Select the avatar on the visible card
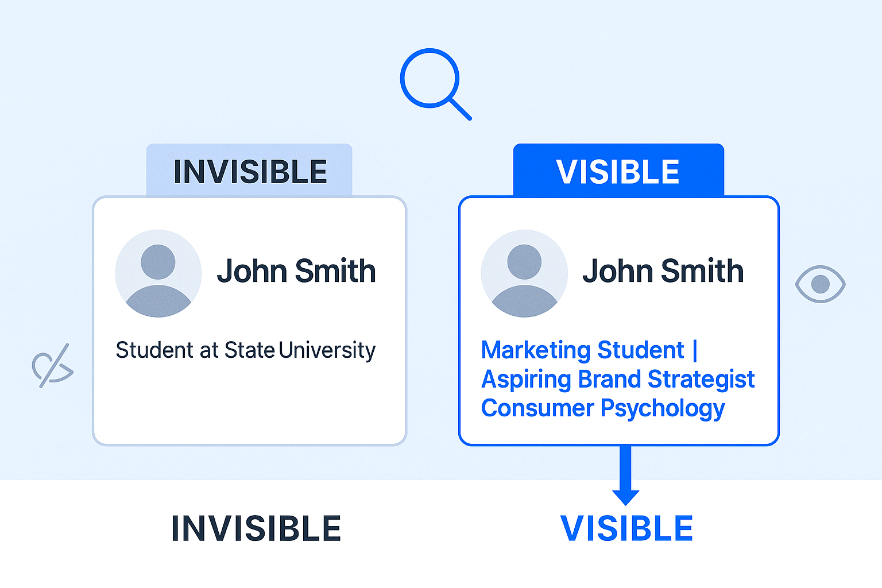882x588 pixels. click(x=524, y=273)
